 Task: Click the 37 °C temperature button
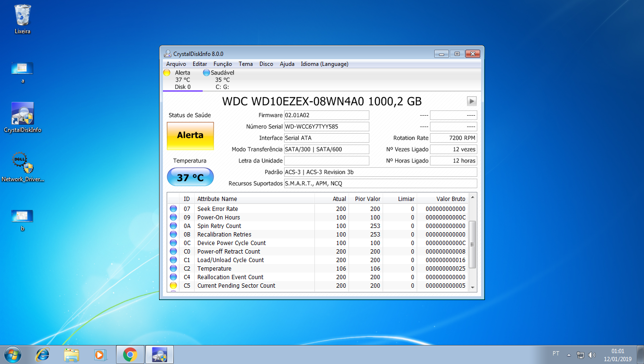(x=190, y=177)
